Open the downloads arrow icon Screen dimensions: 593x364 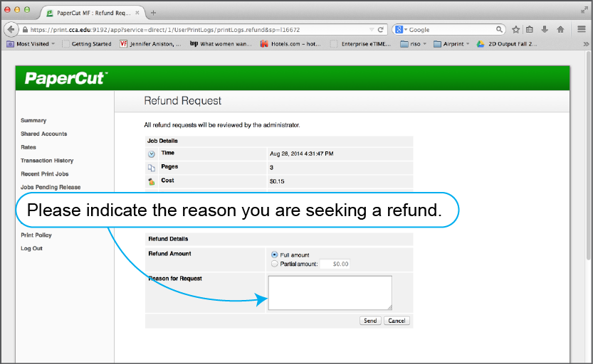pyautogui.click(x=545, y=29)
